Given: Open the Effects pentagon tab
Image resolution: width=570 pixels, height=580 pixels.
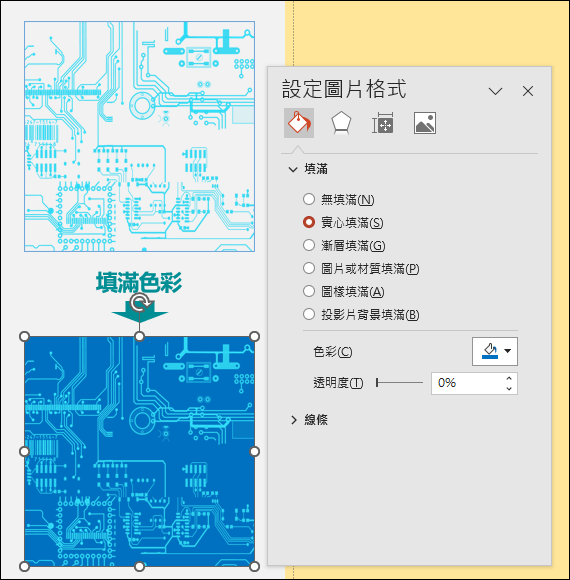Looking at the screenshot, I should [x=341, y=123].
